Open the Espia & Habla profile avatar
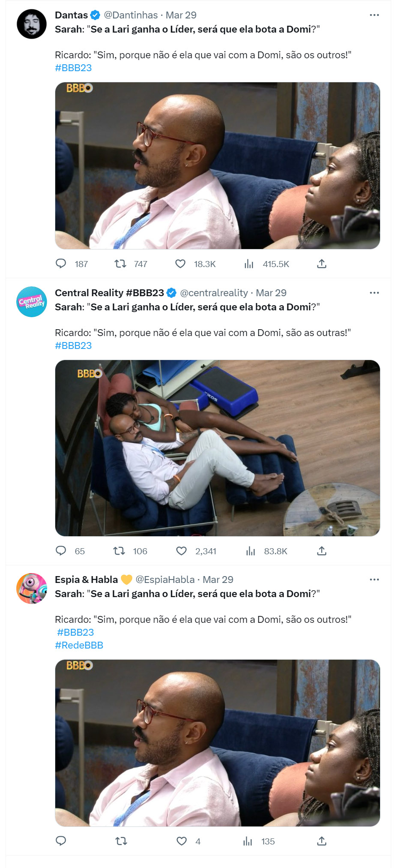Image resolution: width=410 pixels, height=868 pixels. click(x=32, y=589)
